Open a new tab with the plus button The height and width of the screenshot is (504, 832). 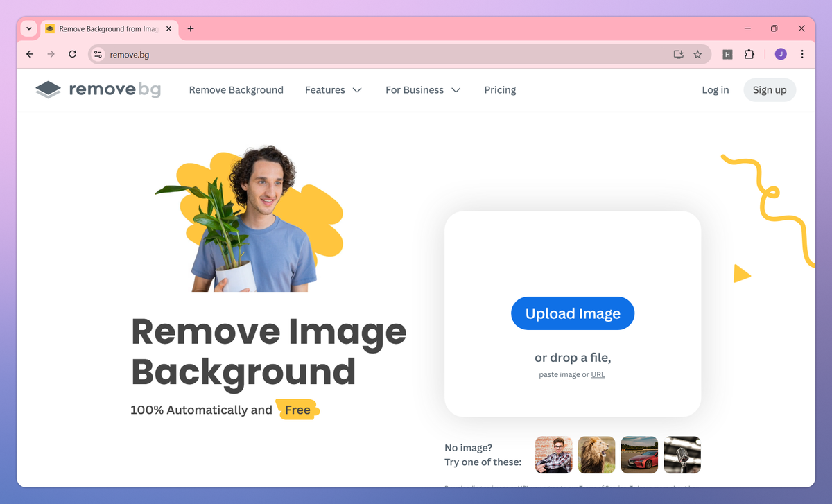191,29
